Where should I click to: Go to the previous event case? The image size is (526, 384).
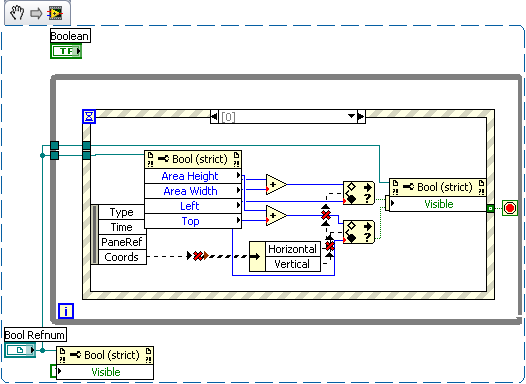point(214,117)
